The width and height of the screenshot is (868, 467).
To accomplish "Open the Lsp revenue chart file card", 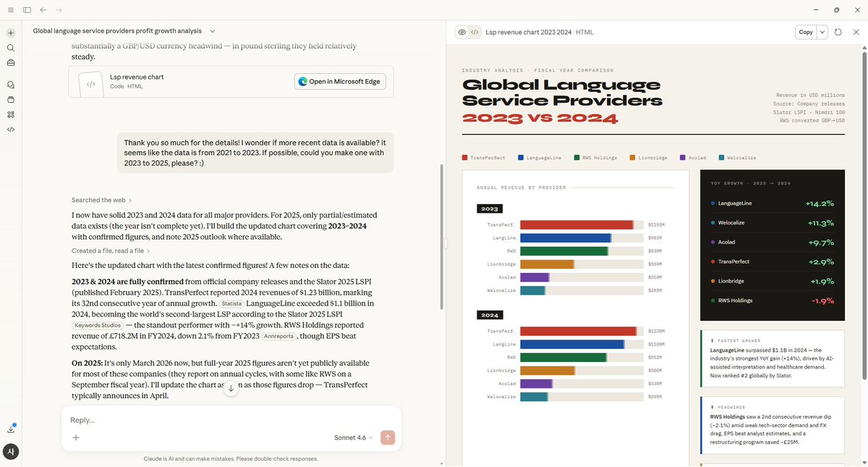I will coord(231,82).
